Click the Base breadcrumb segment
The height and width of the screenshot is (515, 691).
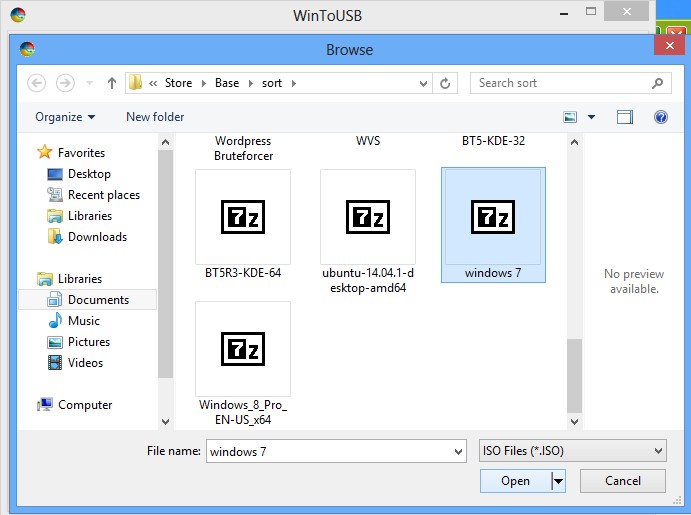coord(227,83)
